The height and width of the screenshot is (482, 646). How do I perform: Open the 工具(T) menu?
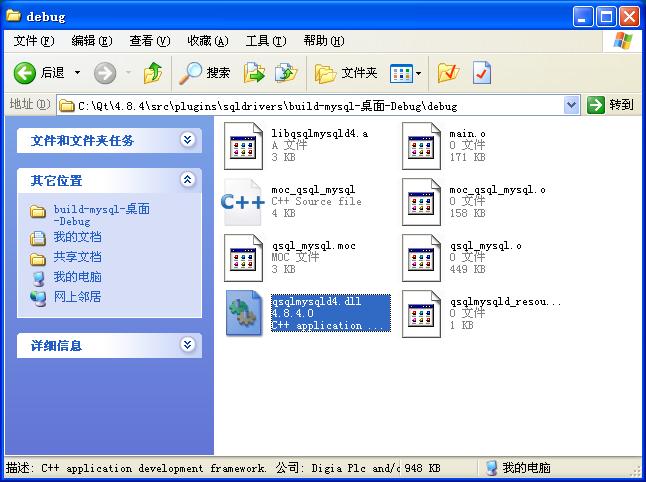(x=265, y=41)
